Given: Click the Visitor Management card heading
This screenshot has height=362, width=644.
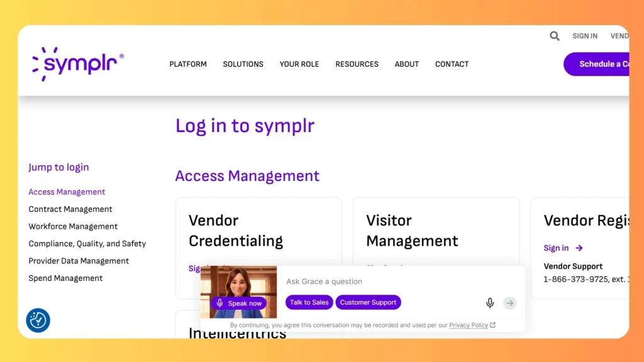Looking at the screenshot, I should click(x=412, y=231).
